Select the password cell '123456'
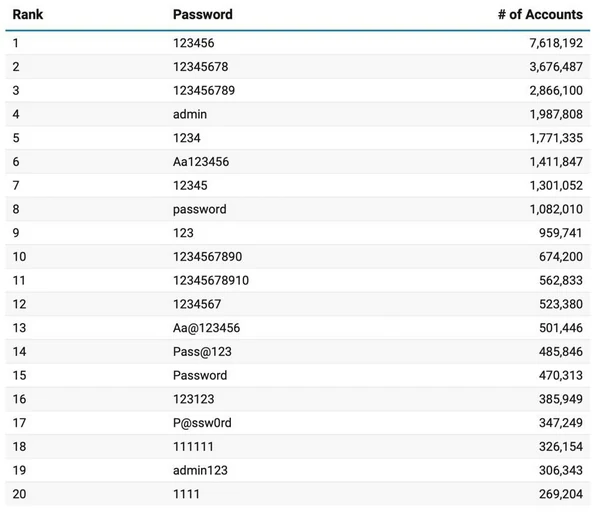This screenshot has height=513, width=600. pos(193,43)
